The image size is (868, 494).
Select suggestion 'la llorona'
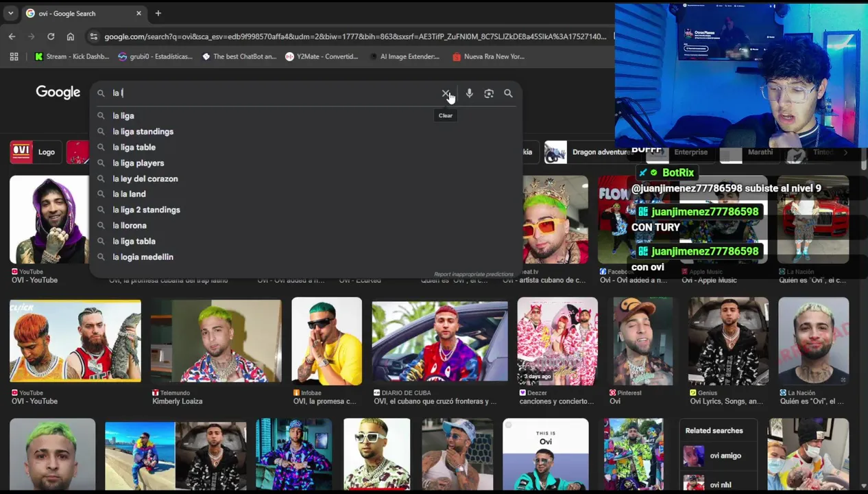tap(305, 226)
